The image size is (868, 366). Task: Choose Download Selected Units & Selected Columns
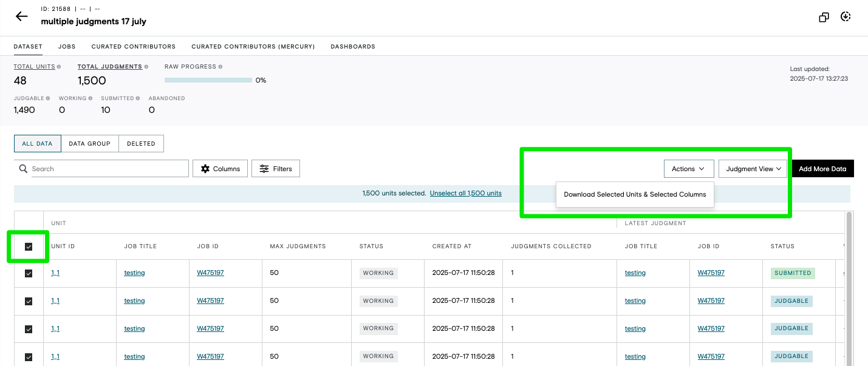(x=635, y=195)
